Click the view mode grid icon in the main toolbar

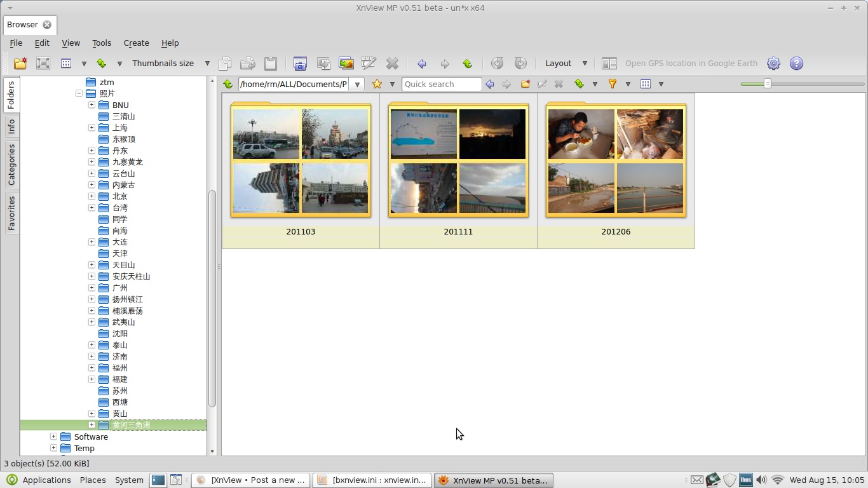tap(66, 64)
